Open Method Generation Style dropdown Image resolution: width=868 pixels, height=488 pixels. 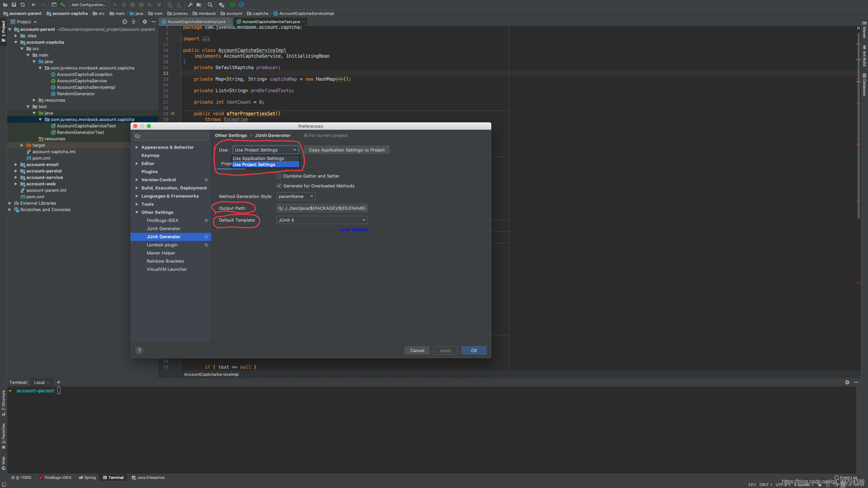[x=296, y=196]
